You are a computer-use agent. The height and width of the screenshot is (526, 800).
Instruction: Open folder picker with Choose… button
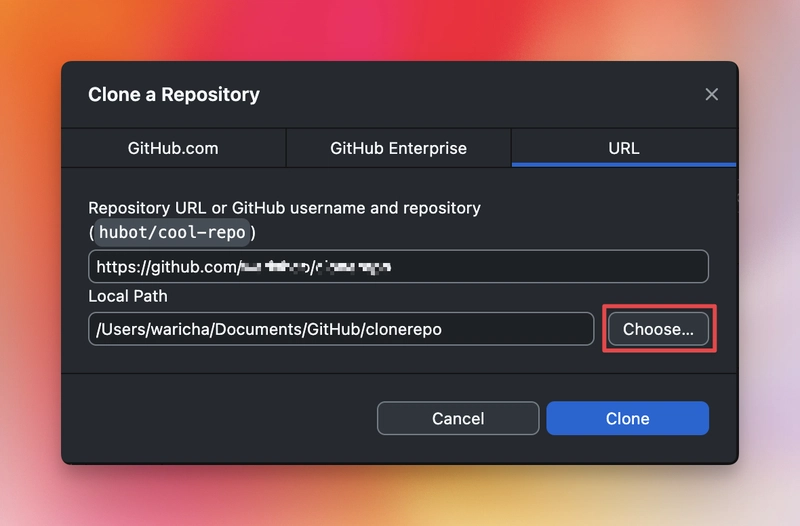click(x=658, y=329)
